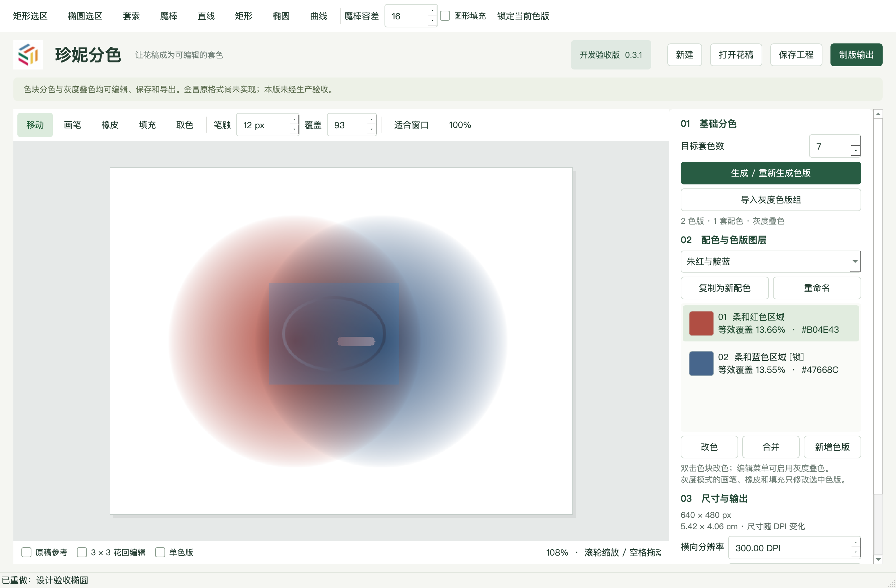896x588 pixels.
Task: Select the 椭圆 shape tool
Action: click(x=281, y=16)
